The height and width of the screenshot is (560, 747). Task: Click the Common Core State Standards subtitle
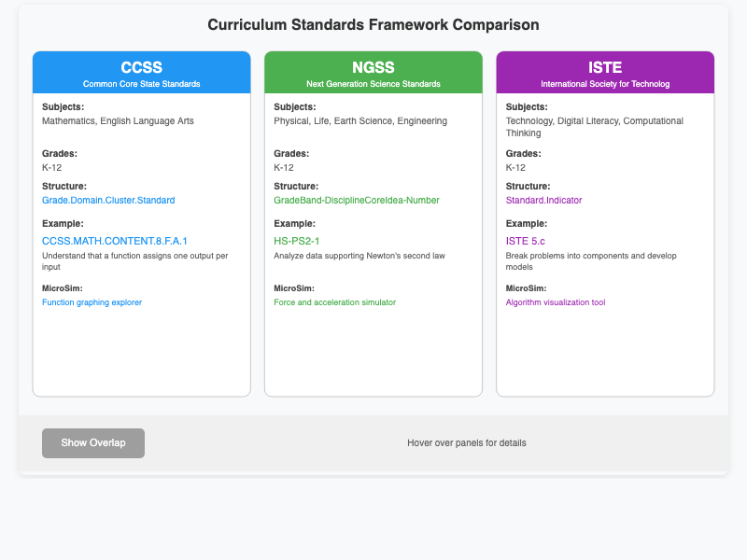tap(141, 82)
